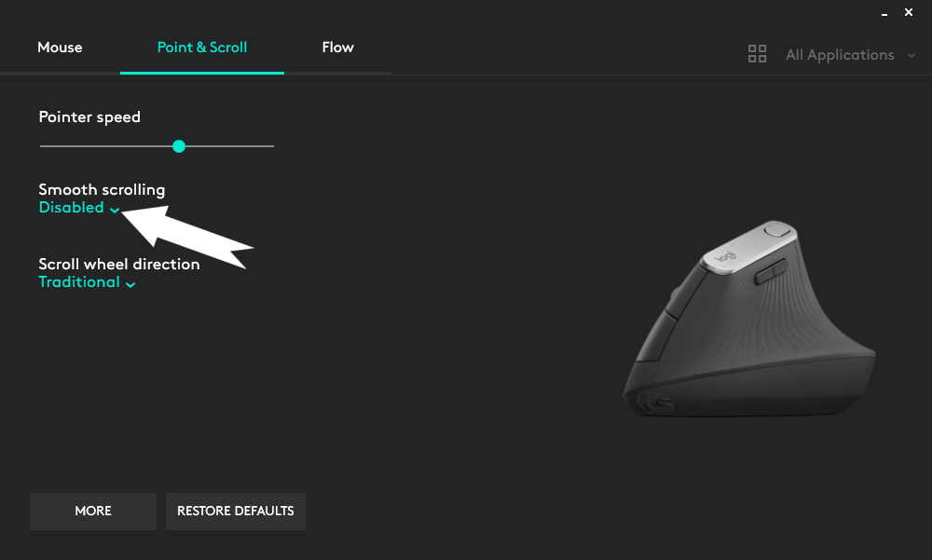Click the right end of Pointer speed track
This screenshot has height=560, width=932.
click(x=272, y=145)
